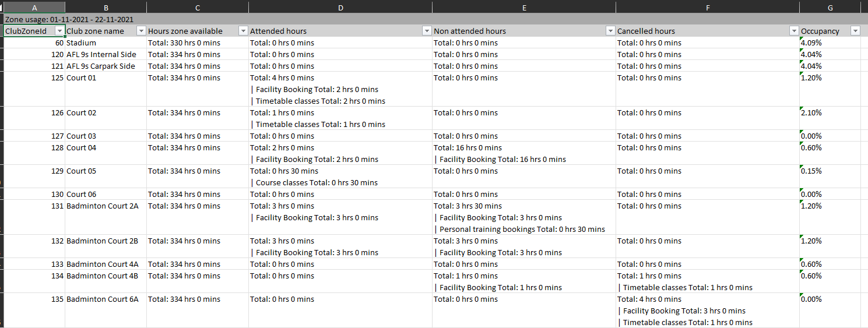This screenshot has height=328, width=868.
Task: Click the column F header
Action: (x=708, y=7)
